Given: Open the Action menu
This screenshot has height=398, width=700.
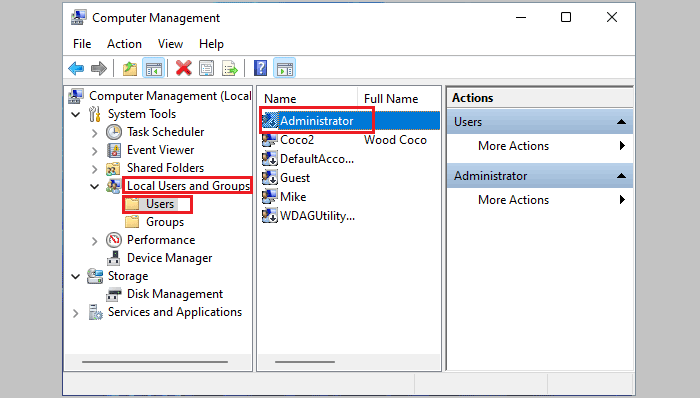Looking at the screenshot, I should tap(124, 44).
